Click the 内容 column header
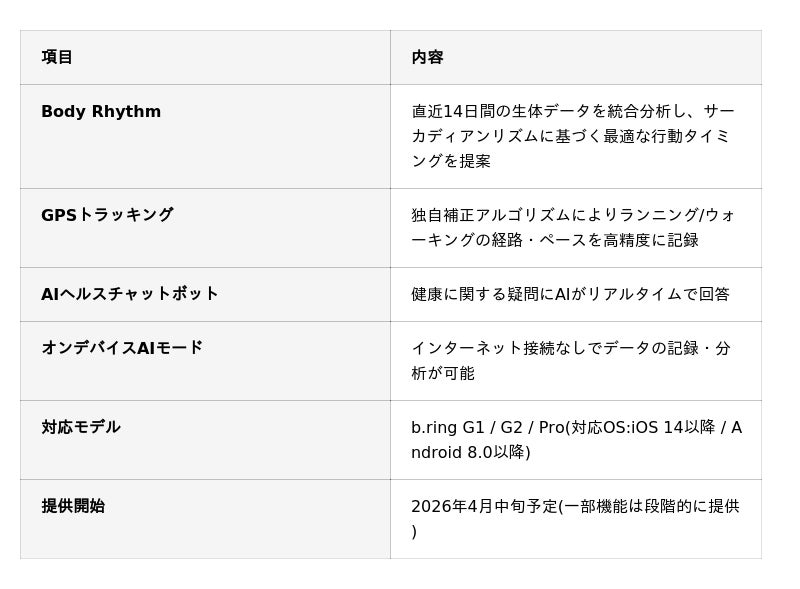 pos(427,57)
